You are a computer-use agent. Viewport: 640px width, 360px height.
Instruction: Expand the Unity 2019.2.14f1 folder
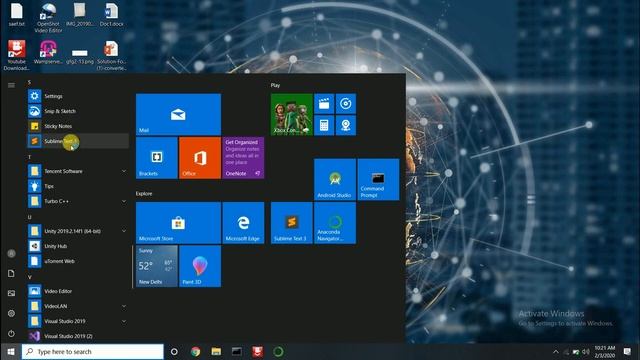[x=78, y=231]
